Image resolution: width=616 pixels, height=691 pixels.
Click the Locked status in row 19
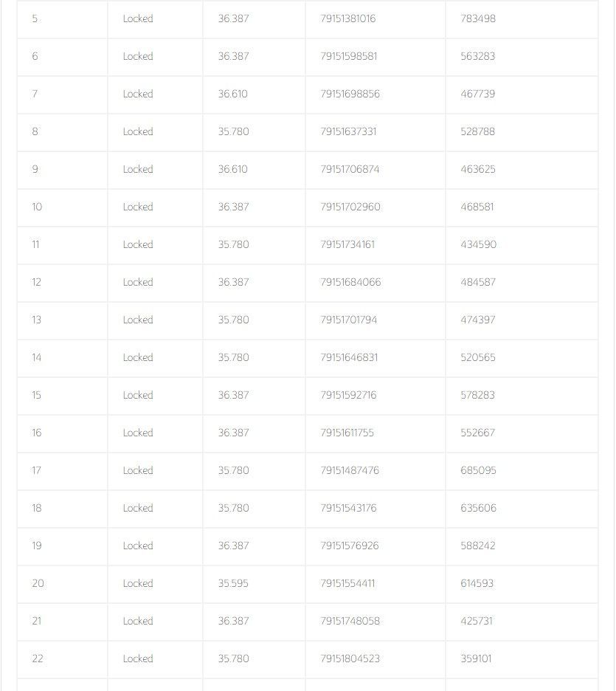click(138, 546)
